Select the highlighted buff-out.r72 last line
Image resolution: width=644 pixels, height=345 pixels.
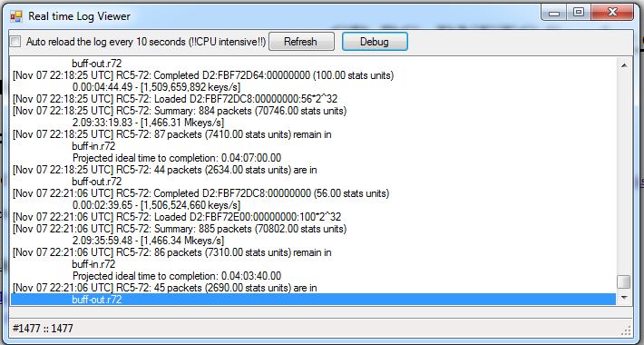(x=313, y=300)
